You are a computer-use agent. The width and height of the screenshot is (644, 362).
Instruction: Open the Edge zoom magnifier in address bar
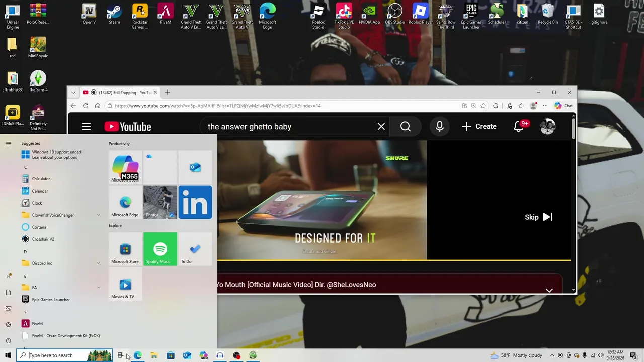(x=473, y=106)
